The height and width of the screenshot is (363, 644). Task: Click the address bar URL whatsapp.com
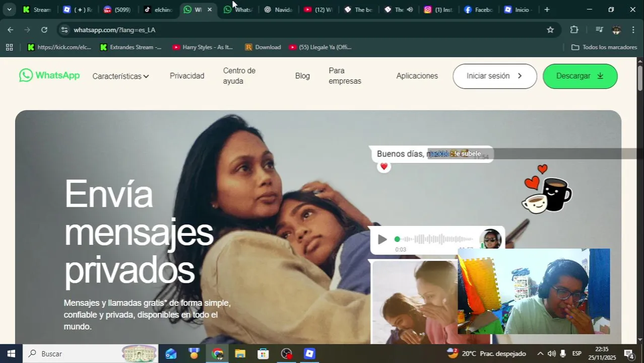(114, 30)
